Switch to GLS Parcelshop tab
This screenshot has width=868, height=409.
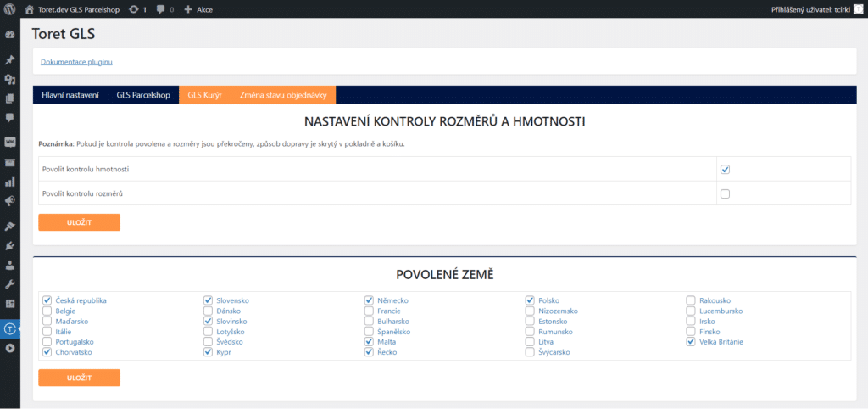click(x=143, y=95)
